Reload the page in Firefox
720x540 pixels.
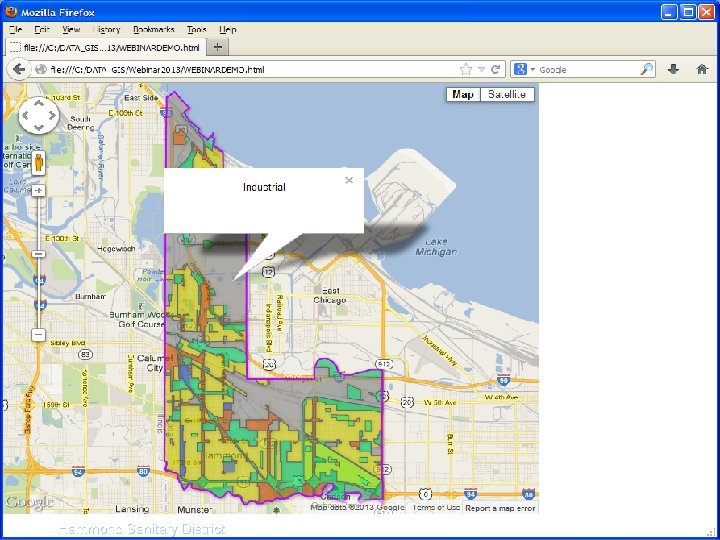pyautogui.click(x=496, y=69)
